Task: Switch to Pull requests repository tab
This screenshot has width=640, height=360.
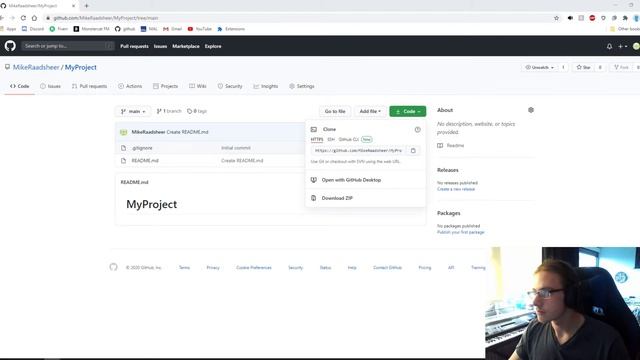Action: 89,86
